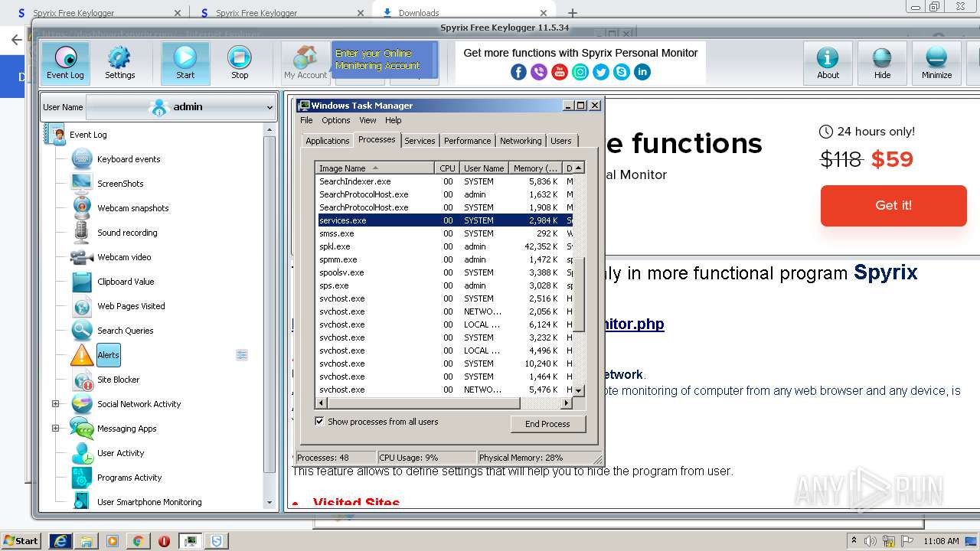
Task: Click the Skype icon in the banner
Action: pyautogui.click(x=622, y=72)
